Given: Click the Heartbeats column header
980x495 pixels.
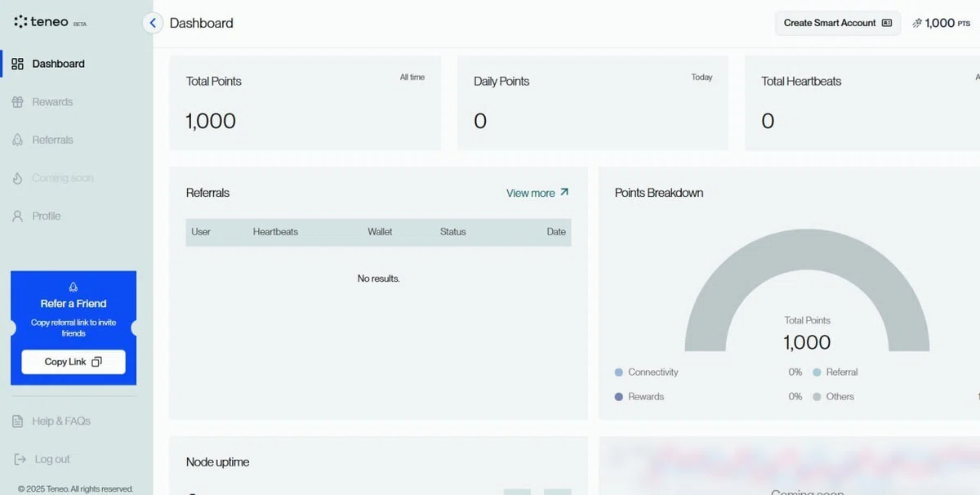Looking at the screenshot, I should click(x=275, y=232).
